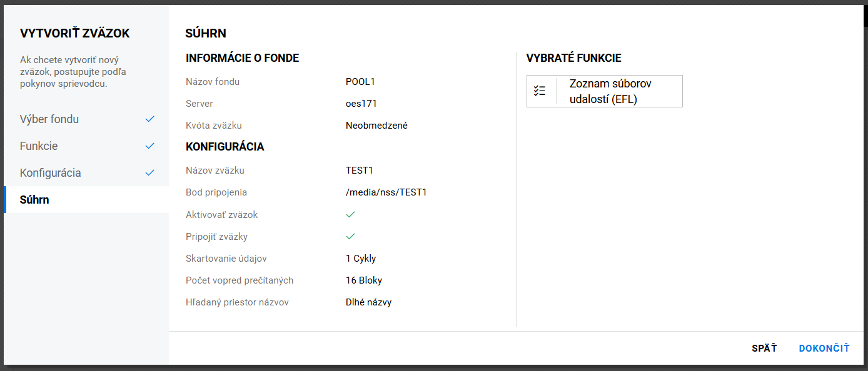This screenshot has width=868, height=371.
Task: Click the POOL1 pool name value
Action: [x=360, y=82]
